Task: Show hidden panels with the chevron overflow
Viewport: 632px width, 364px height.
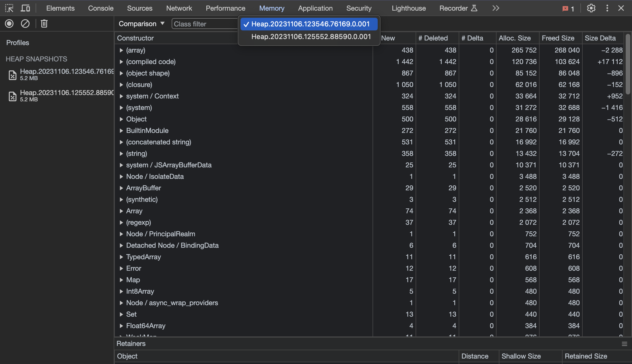Action: 495,8
